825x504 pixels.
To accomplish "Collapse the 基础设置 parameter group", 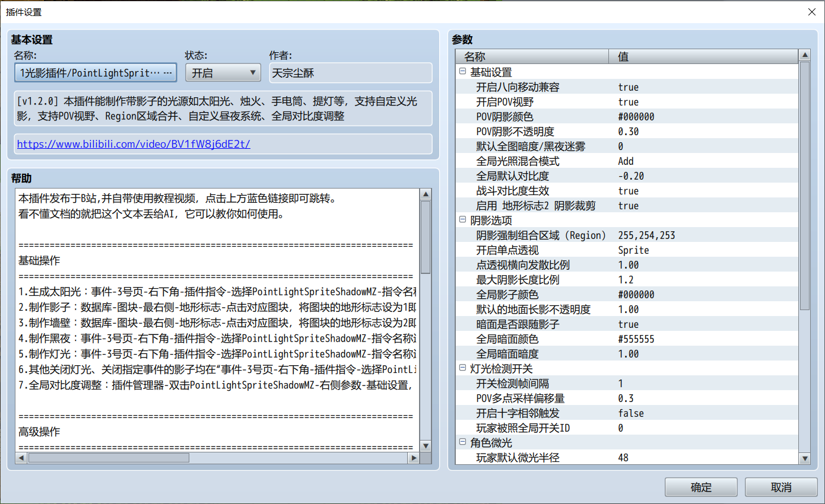I will pos(463,72).
